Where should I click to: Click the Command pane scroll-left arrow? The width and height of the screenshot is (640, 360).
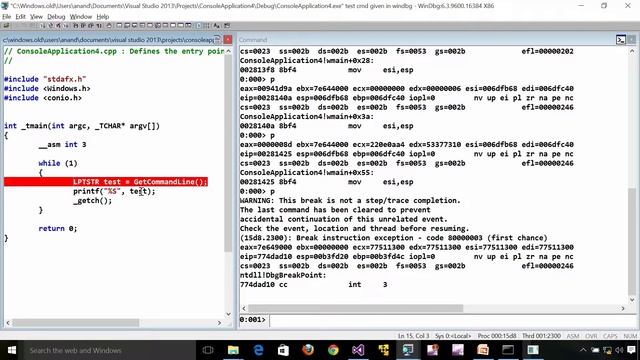click(x=244, y=308)
